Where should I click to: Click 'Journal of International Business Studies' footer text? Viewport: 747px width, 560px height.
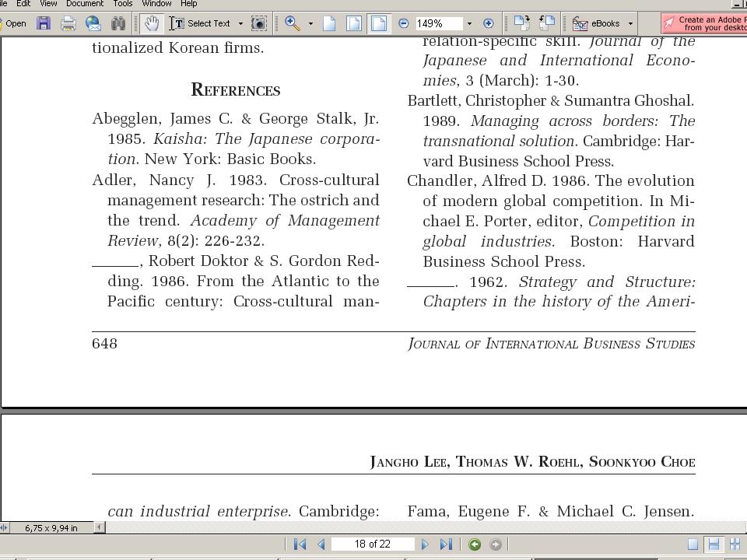coord(551,343)
